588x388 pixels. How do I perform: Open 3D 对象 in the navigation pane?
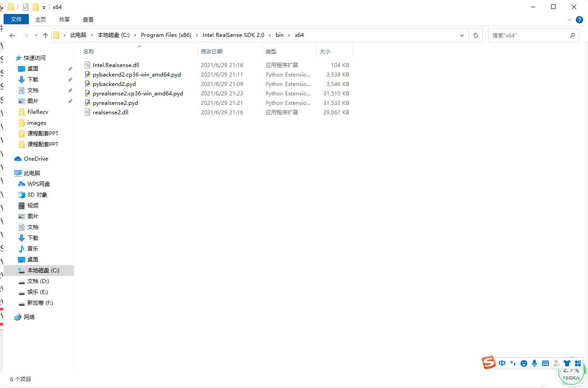[x=37, y=194]
